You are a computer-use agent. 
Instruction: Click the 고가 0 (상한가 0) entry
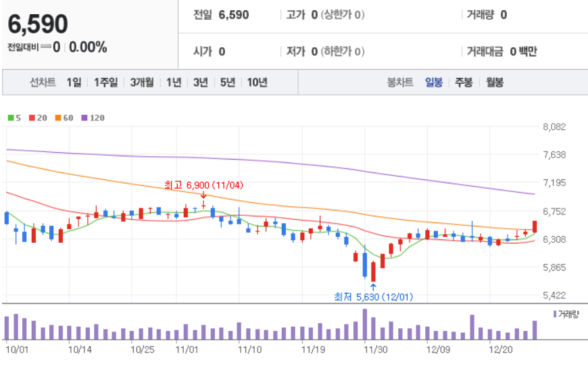click(x=325, y=15)
